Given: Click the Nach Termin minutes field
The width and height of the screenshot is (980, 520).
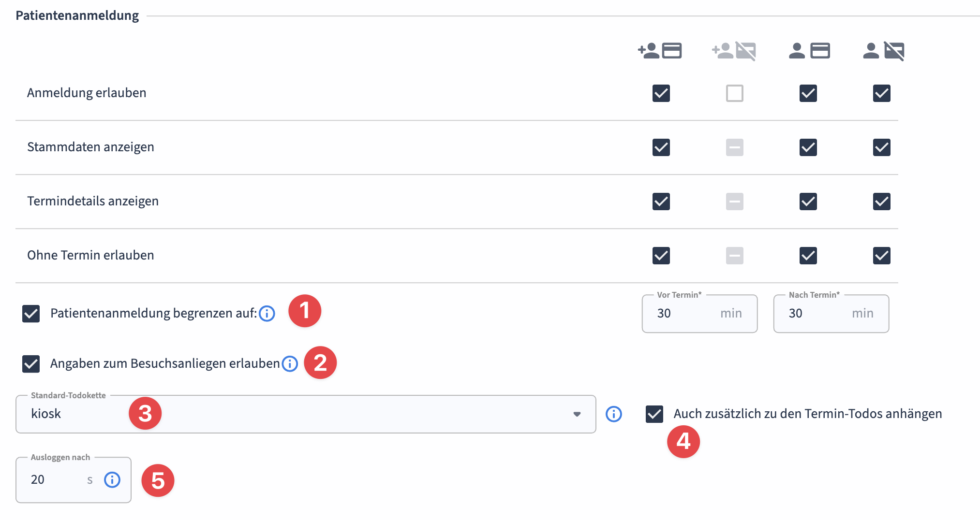Looking at the screenshot, I should [x=814, y=314].
